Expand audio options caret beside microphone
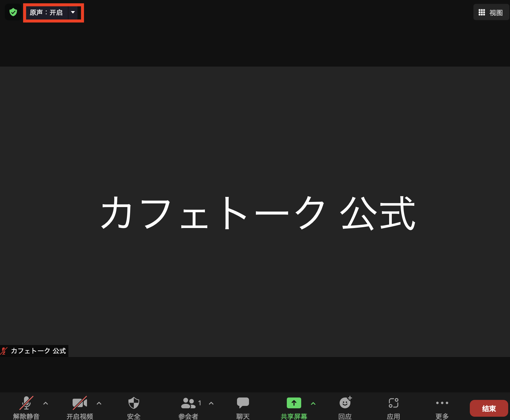Viewport: 510px width, 420px height. pos(46,403)
